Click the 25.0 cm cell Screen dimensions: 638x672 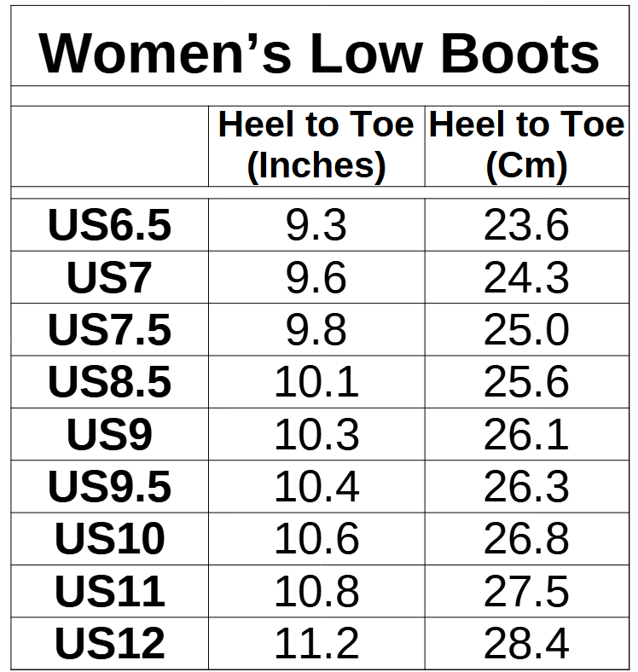point(526,331)
